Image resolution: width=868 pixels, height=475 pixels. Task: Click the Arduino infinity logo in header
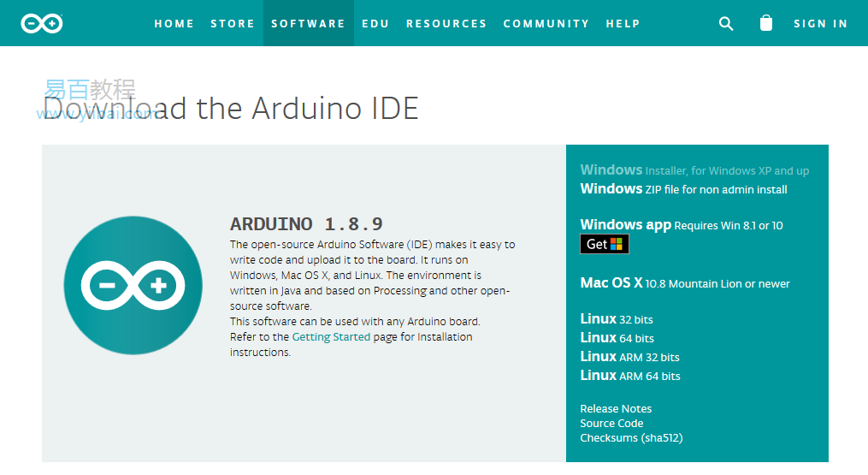pyautogui.click(x=42, y=23)
